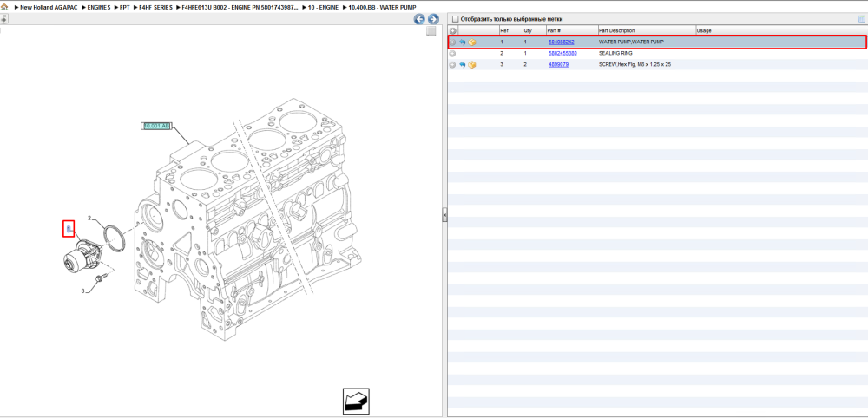Click the next illustration blue arrow
The height and width of the screenshot is (418, 868).
tap(433, 19)
